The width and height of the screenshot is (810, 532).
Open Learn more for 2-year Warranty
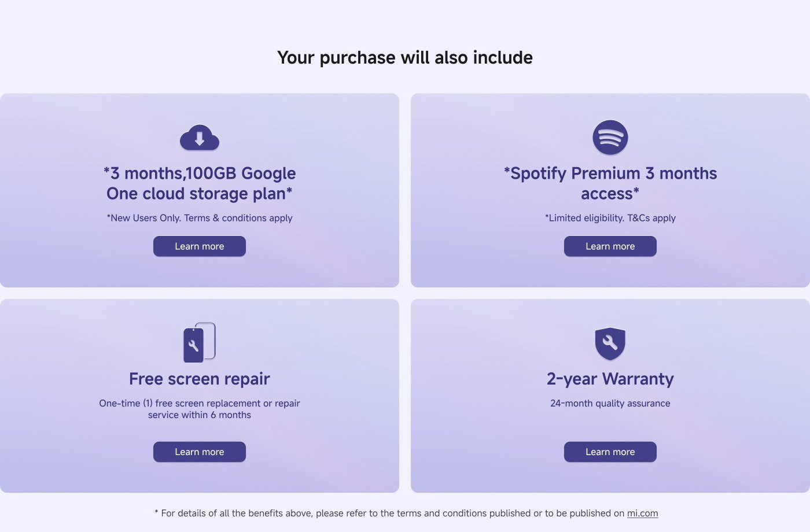610,452
